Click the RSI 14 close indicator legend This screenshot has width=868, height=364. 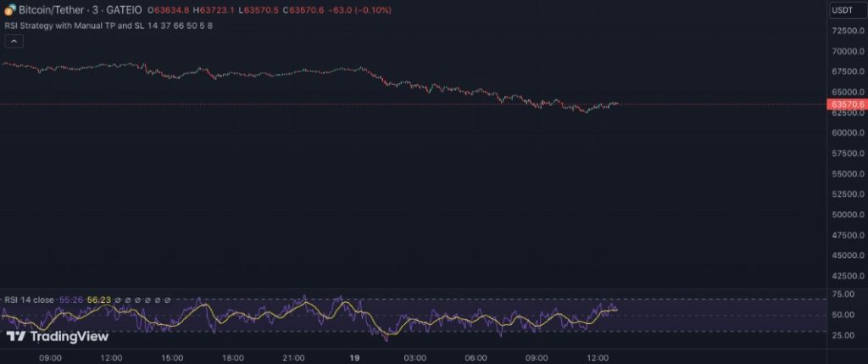point(30,300)
